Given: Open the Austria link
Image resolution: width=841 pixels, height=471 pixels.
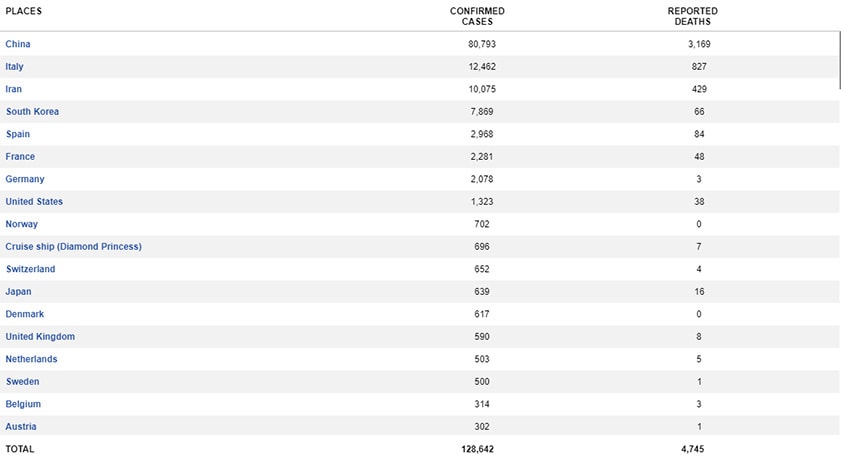Looking at the screenshot, I should [22, 427].
